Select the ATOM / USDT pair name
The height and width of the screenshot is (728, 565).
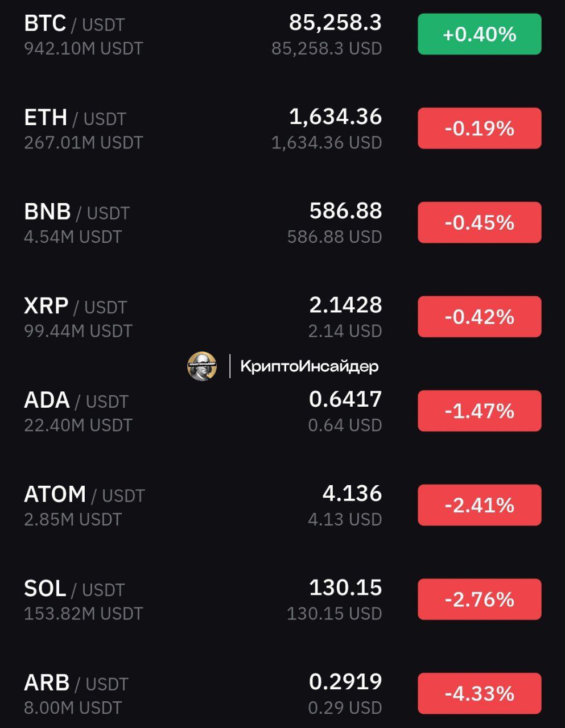(84, 495)
